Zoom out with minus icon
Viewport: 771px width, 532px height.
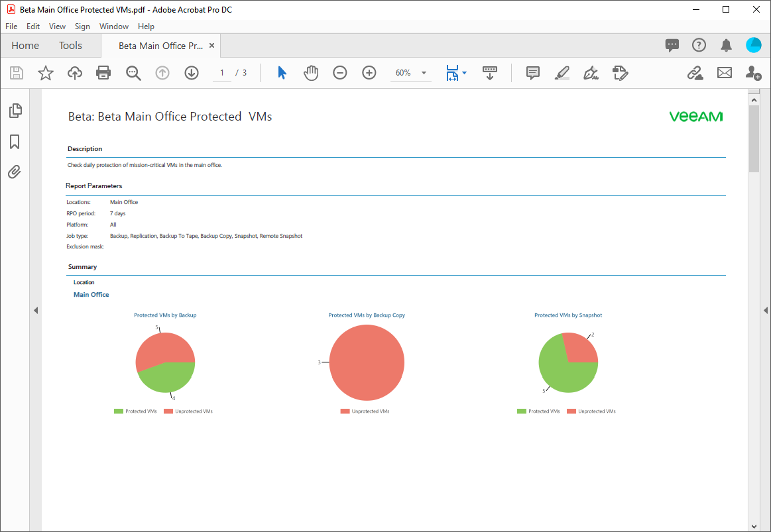click(340, 73)
